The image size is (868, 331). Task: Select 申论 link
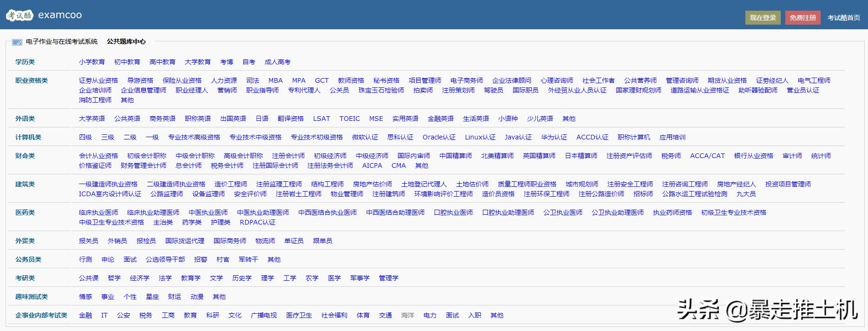point(108,259)
